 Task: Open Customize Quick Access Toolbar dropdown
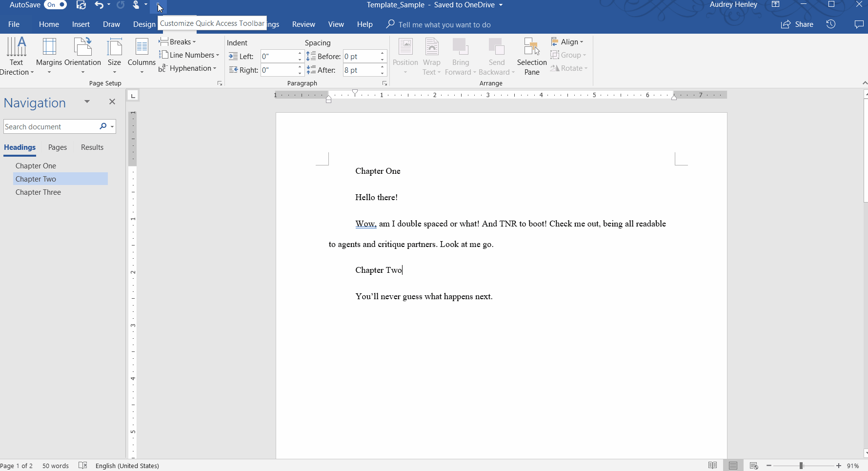[158, 5]
